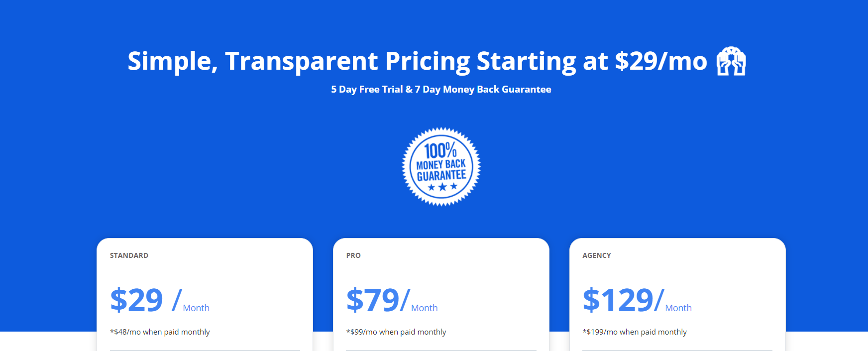Viewport: 868px width, 351px height.
Task: Click the $29 price on the Standard card
Action: click(138, 299)
